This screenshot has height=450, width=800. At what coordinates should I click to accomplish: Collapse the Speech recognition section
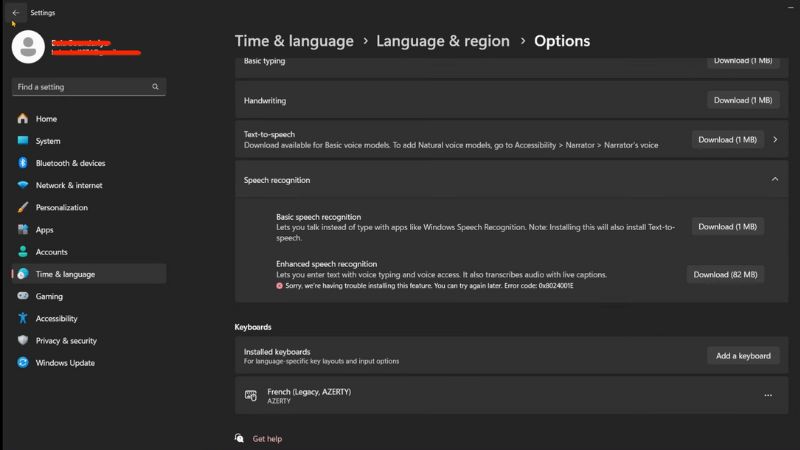pyautogui.click(x=774, y=180)
